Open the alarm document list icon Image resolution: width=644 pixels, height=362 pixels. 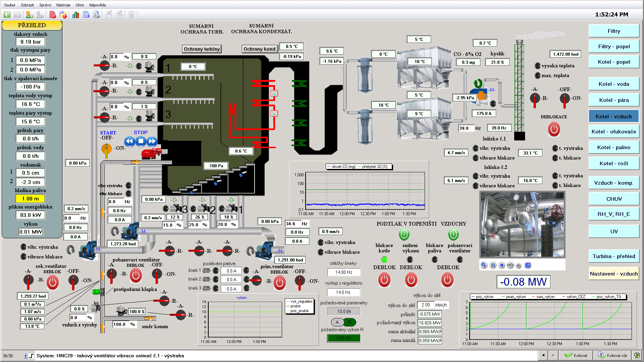pos(52,14)
